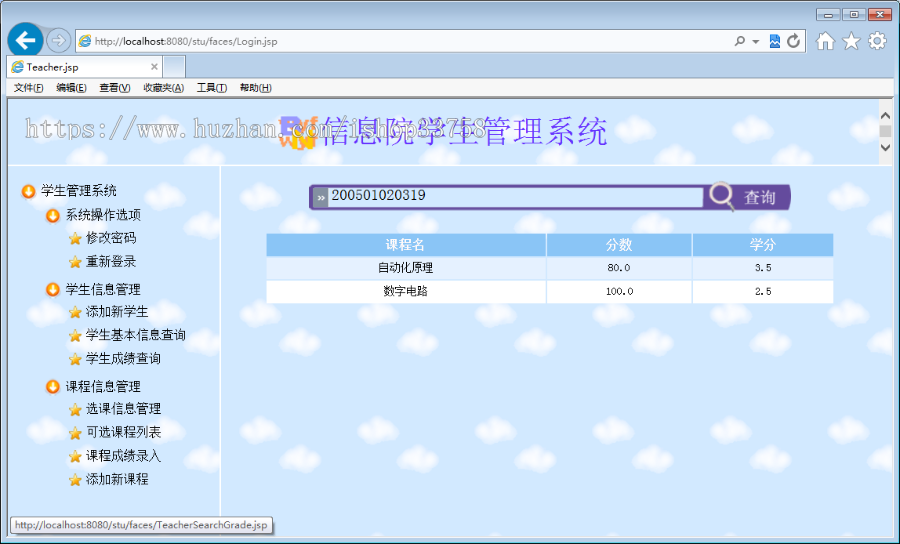Click star icon beside 添加新课程
The height and width of the screenshot is (544, 900).
click(x=75, y=480)
